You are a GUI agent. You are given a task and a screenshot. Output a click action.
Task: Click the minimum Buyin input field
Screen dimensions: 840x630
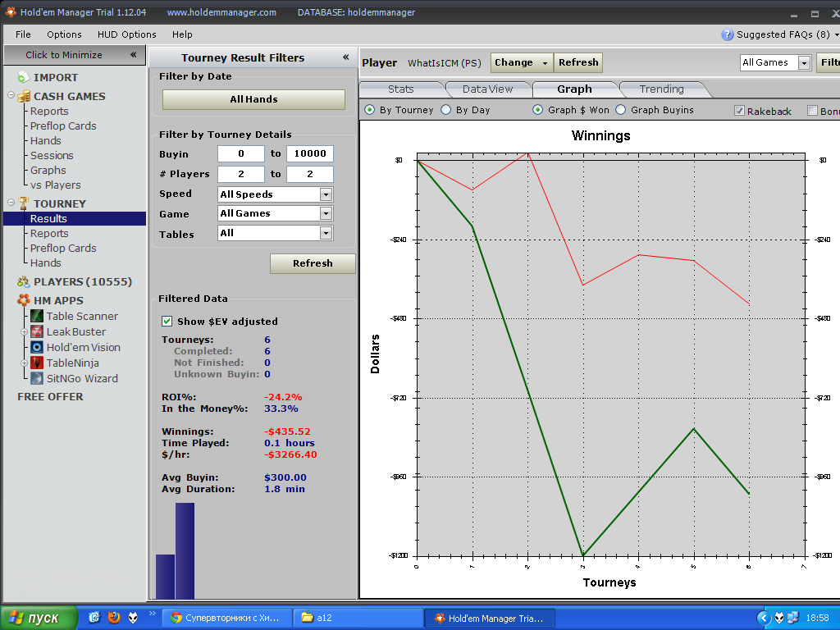pyautogui.click(x=241, y=153)
